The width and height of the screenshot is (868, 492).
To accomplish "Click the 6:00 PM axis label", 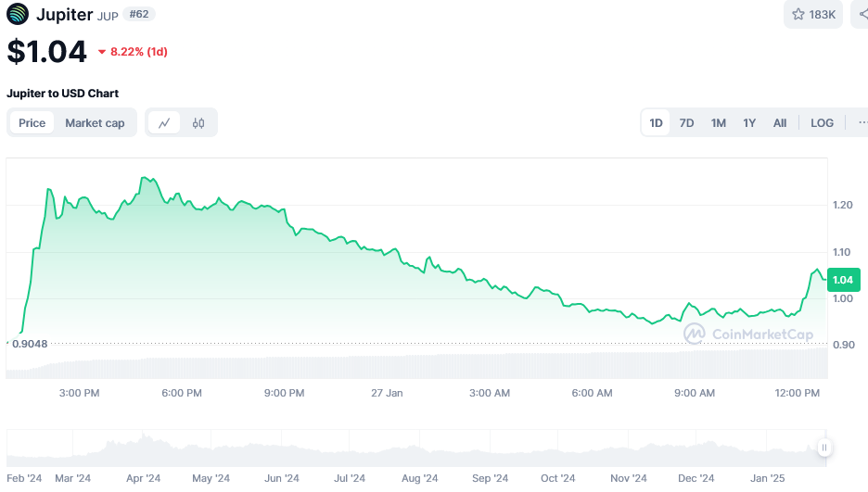I will tap(182, 393).
